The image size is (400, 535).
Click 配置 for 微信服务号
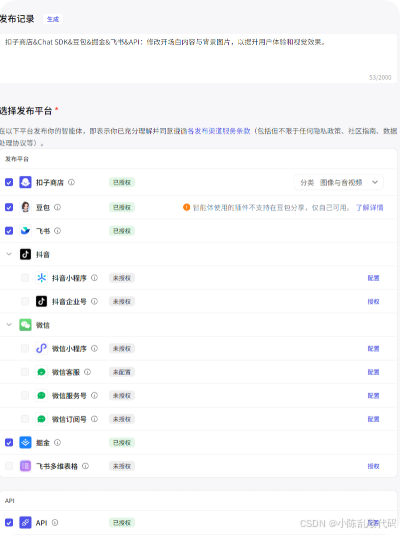pyautogui.click(x=373, y=395)
